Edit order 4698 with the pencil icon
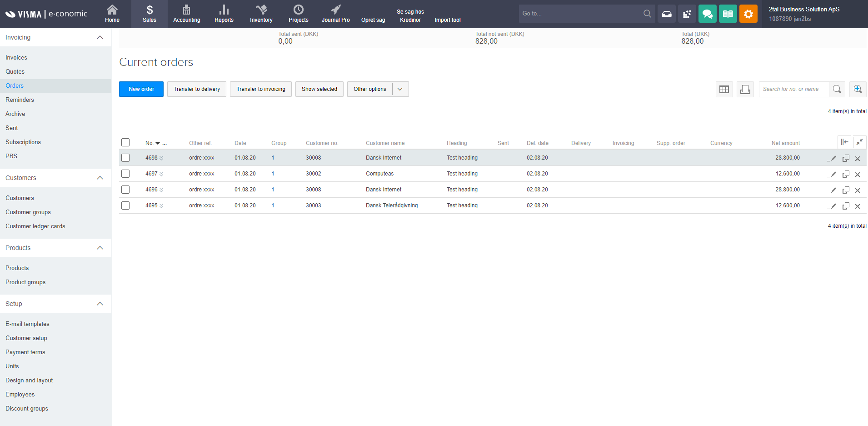 tap(832, 158)
